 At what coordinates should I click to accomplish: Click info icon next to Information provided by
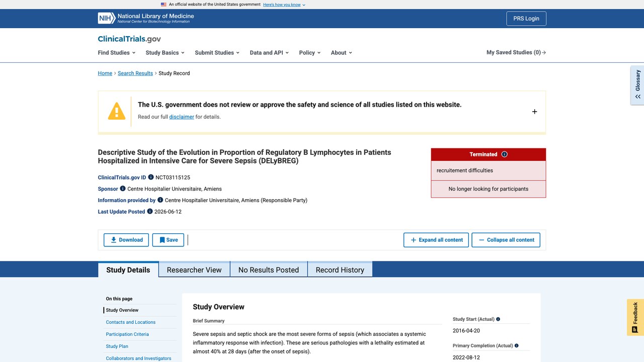pos(160,200)
